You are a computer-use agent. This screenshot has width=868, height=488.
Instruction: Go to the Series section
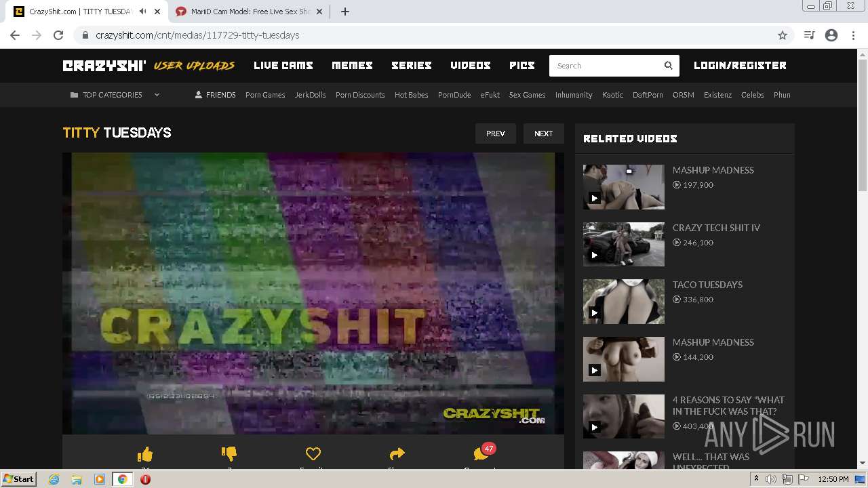412,66
